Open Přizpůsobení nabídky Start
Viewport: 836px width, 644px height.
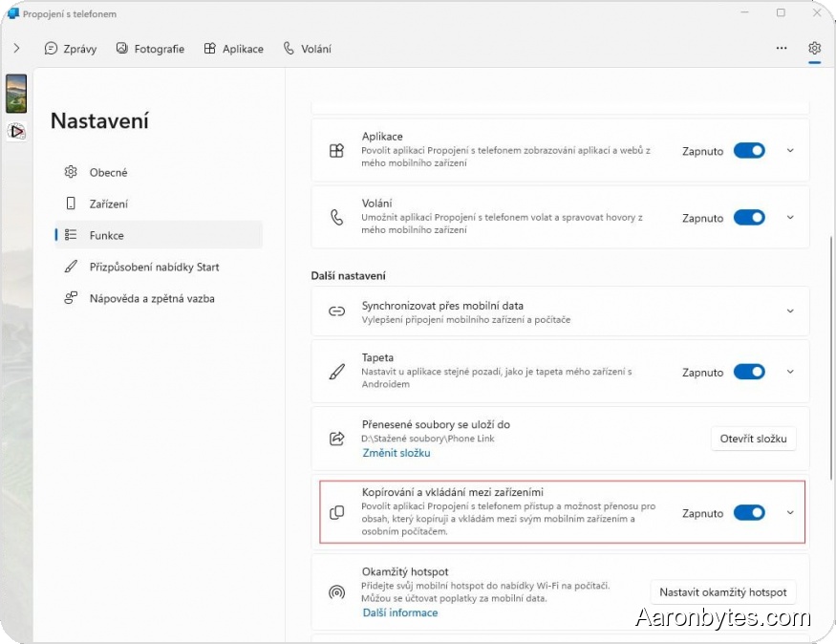[x=156, y=267]
